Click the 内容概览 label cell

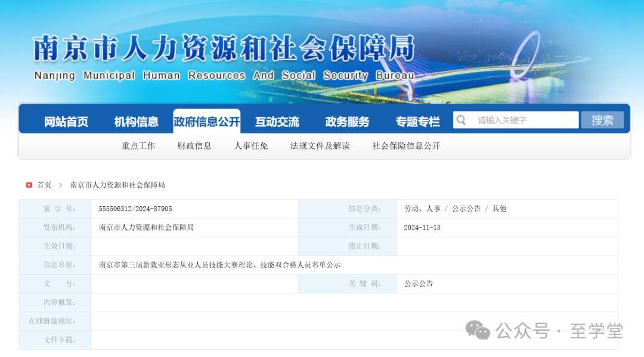55,302
